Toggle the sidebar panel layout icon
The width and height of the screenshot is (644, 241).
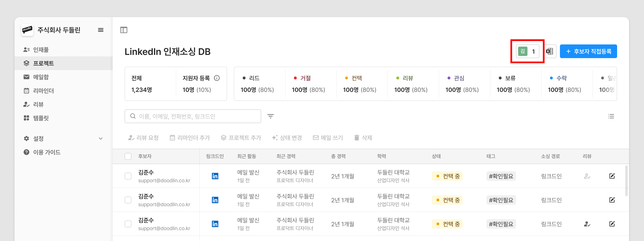pos(124,30)
